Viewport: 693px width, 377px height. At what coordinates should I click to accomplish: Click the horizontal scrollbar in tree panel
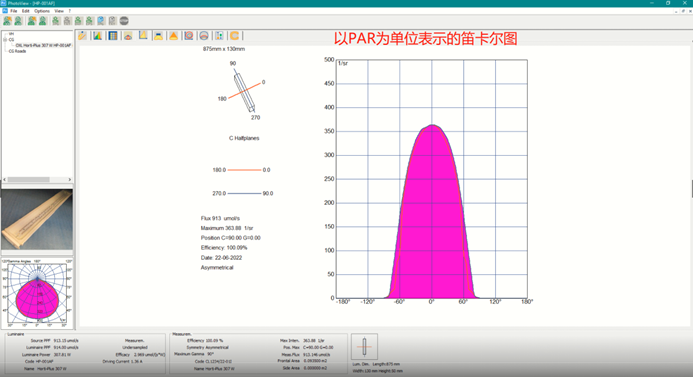[x=29, y=179]
